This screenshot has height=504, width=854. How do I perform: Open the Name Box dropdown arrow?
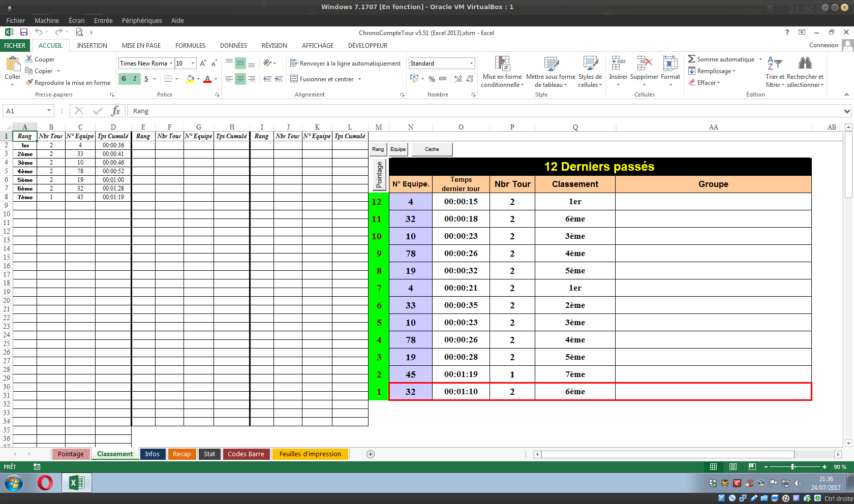point(49,111)
